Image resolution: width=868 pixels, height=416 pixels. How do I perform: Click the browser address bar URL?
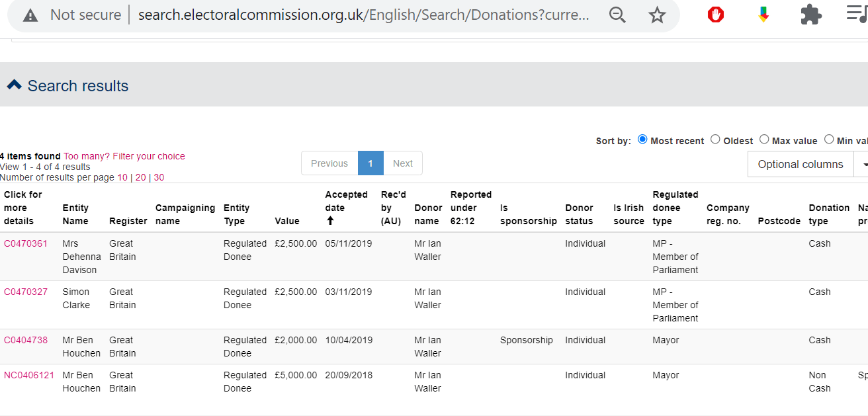pos(363,15)
